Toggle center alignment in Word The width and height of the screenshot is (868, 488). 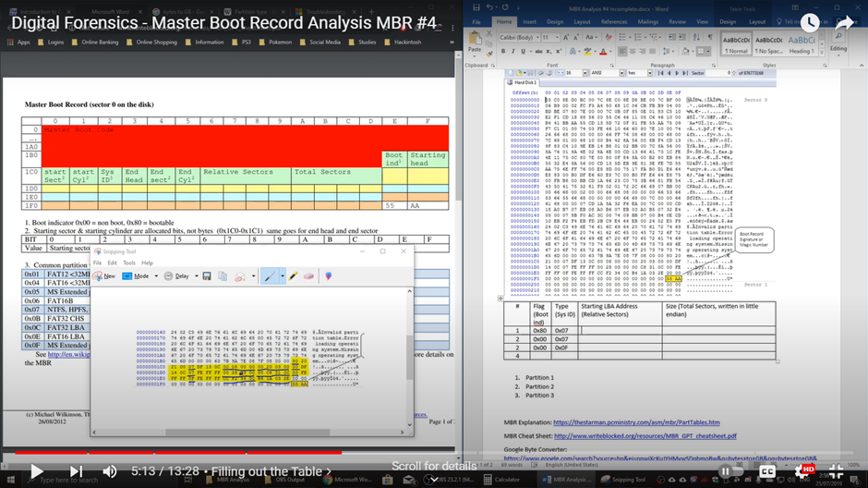tap(633, 52)
